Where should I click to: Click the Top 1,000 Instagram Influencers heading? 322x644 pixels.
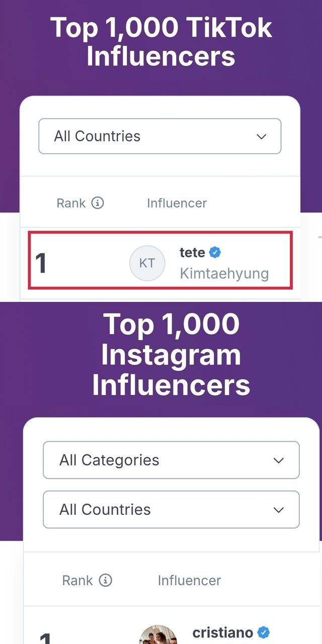pyautogui.click(x=171, y=355)
